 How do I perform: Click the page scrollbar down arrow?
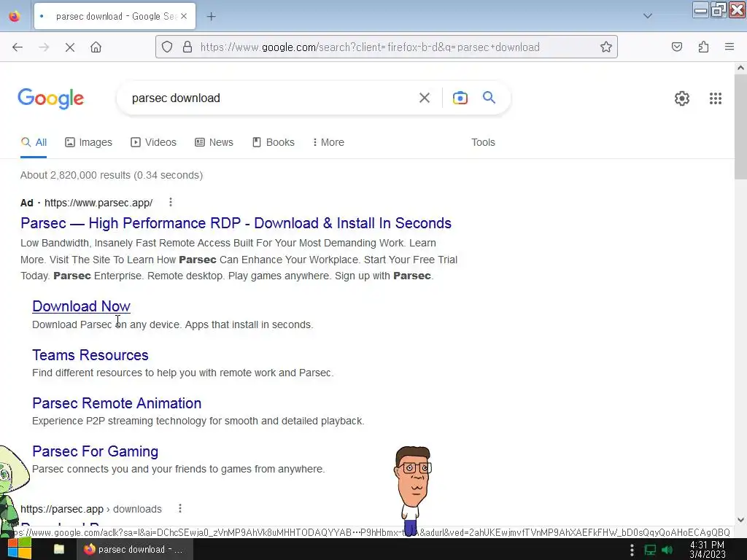pos(740,520)
